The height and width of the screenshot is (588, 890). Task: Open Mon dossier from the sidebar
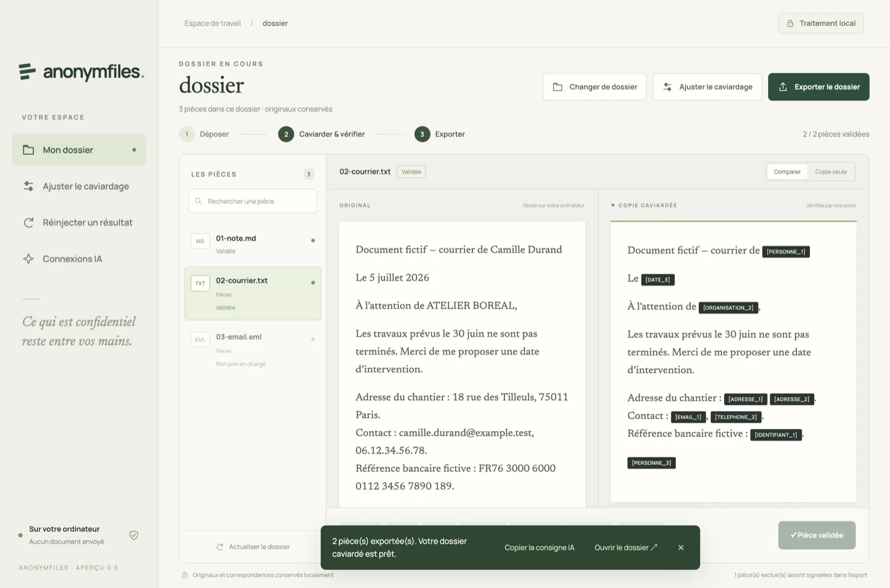(x=79, y=150)
